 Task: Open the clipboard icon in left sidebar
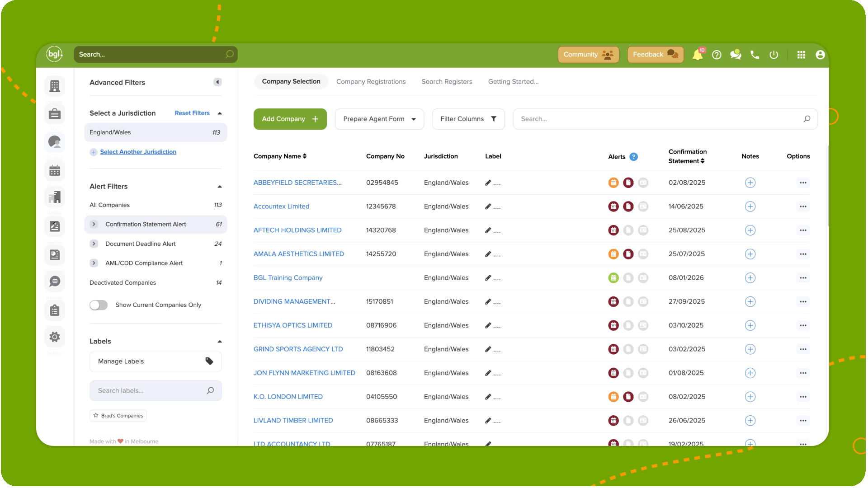[x=55, y=310]
